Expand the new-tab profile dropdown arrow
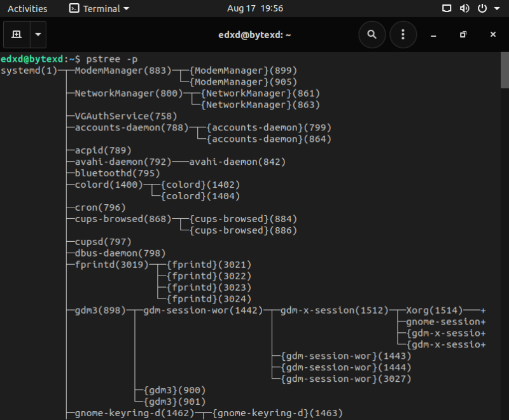 click(37, 34)
